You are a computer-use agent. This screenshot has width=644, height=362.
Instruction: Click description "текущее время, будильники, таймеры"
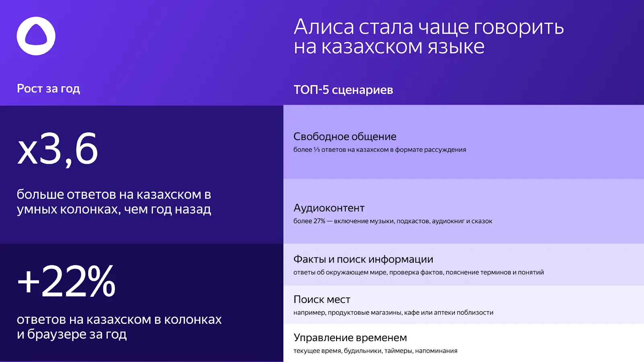375,351
